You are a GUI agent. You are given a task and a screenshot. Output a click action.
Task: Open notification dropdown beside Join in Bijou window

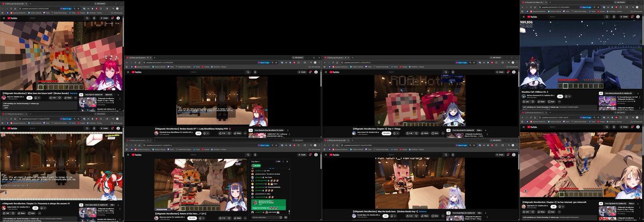pyautogui.click(x=393, y=216)
